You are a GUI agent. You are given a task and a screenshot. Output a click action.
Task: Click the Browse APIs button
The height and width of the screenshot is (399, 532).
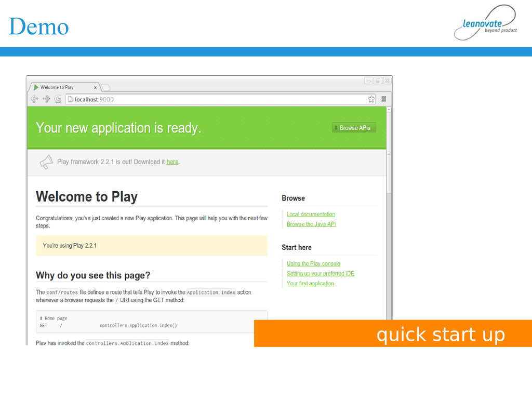pyautogui.click(x=354, y=128)
